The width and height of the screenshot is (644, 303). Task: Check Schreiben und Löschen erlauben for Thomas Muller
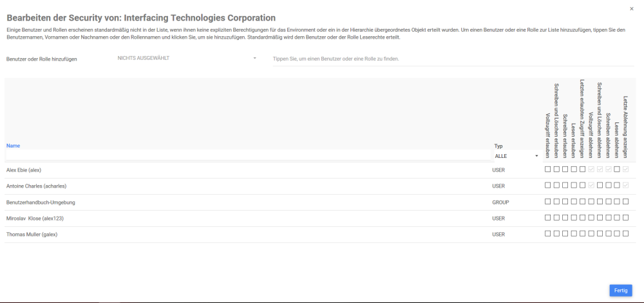(556, 234)
